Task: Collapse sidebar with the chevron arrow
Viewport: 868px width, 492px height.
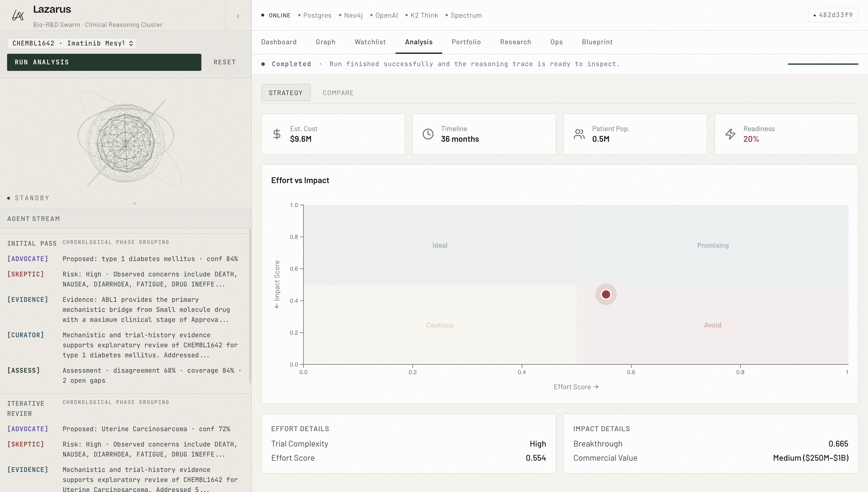Action: tap(238, 16)
